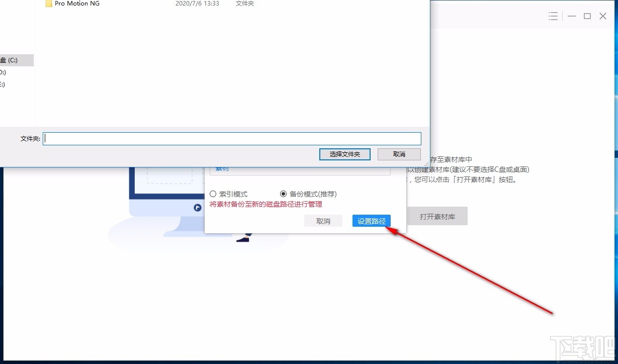Open the (E:) drive from the sidebar
Screen dimensions: 618x364
click(x=5, y=84)
